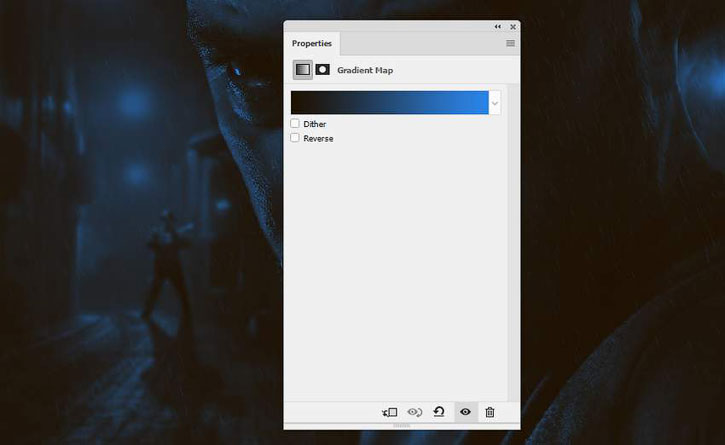Toggle layer visibility eye icon

tap(466, 412)
